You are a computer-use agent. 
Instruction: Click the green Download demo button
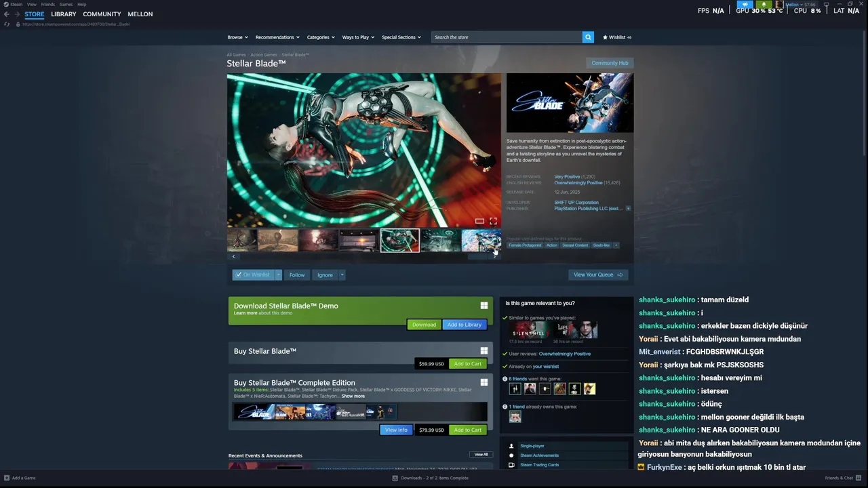[x=424, y=325]
